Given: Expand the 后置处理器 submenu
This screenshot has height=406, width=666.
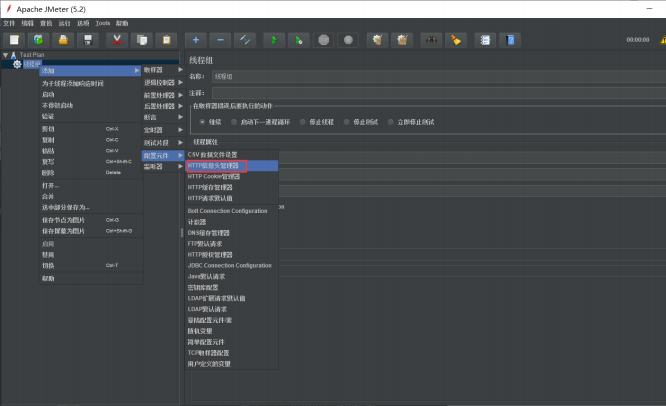Looking at the screenshot, I should 163,106.
